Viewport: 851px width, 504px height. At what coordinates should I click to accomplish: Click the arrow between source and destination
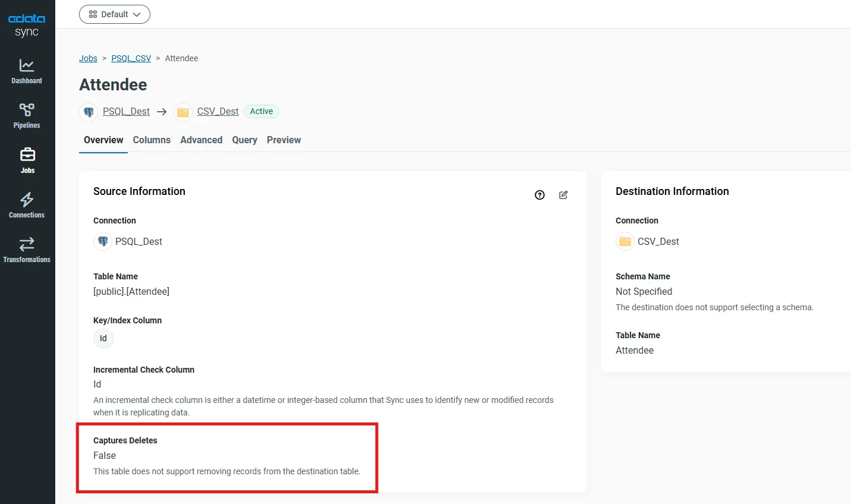click(162, 112)
